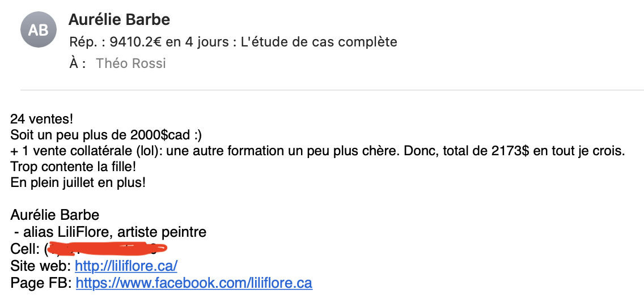Click the "En plein juillet en plus!" line
Screen dimensions: 644x298
pyautogui.click(x=78, y=182)
